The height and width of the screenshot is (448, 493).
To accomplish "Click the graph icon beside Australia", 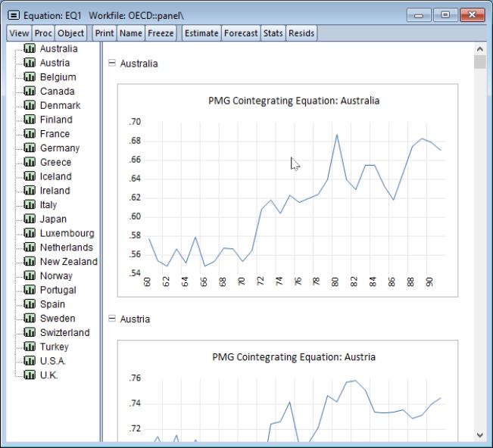I will point(31,48).
